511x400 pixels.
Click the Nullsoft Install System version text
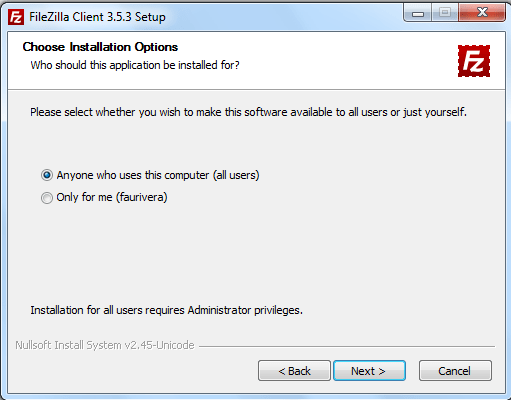[105, 345]
